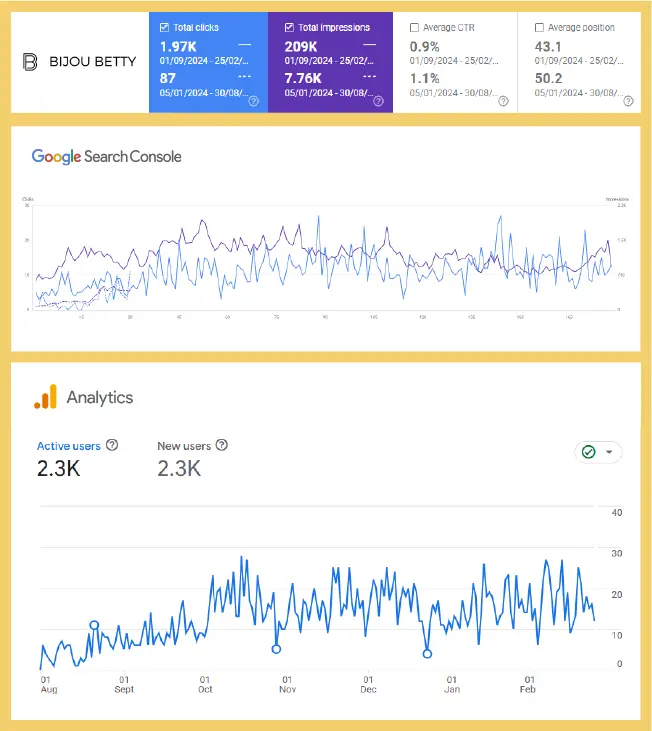The image size is (652, 731).
Task: Open help icon in Average CTR card
Action: coord(503,101)
